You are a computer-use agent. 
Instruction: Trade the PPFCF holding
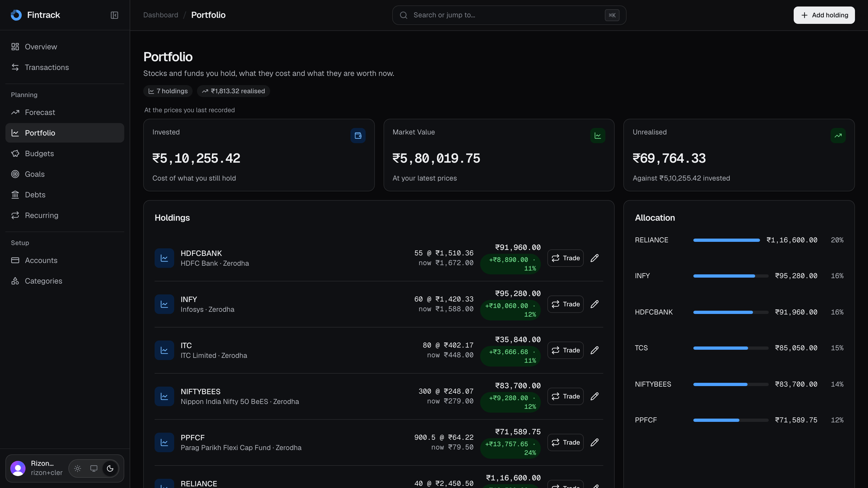565,443
